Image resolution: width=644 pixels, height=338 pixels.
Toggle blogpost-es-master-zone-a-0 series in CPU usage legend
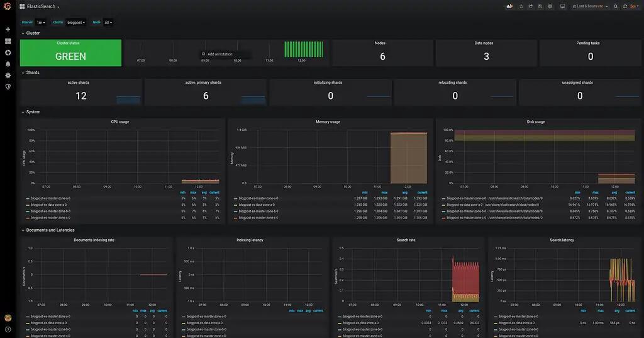50,198
